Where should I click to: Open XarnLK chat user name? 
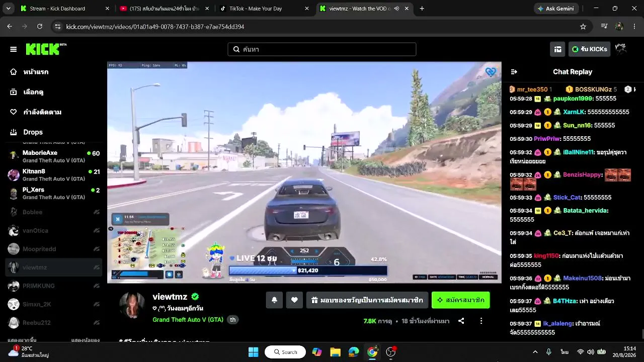pos(574,112)
